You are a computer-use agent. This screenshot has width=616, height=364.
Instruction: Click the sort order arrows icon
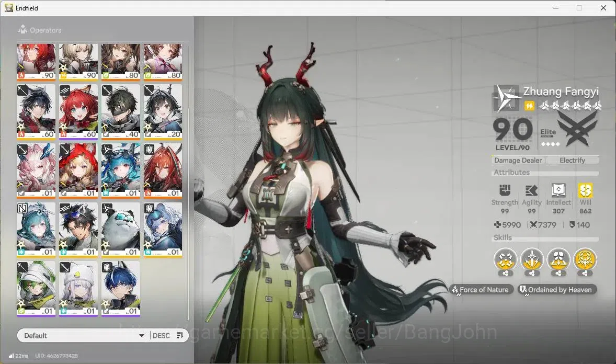click(180, 335)
